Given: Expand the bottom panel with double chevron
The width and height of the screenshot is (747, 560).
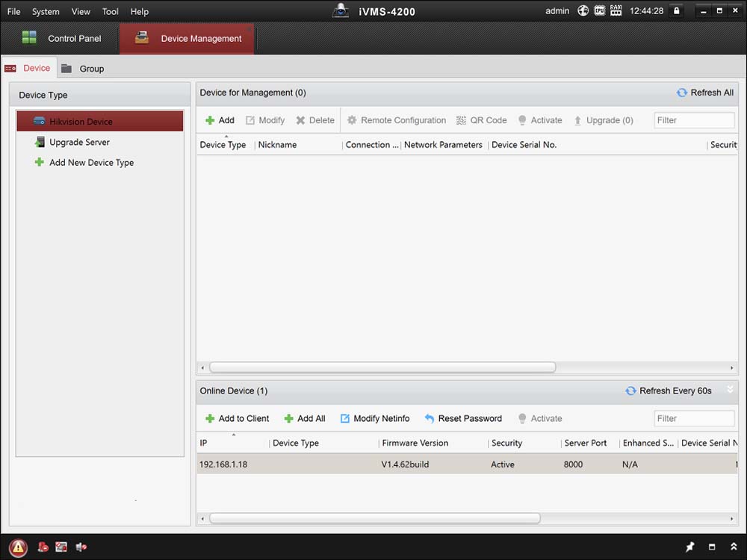Looking at the screenshot, I should (x=732, y=547).
